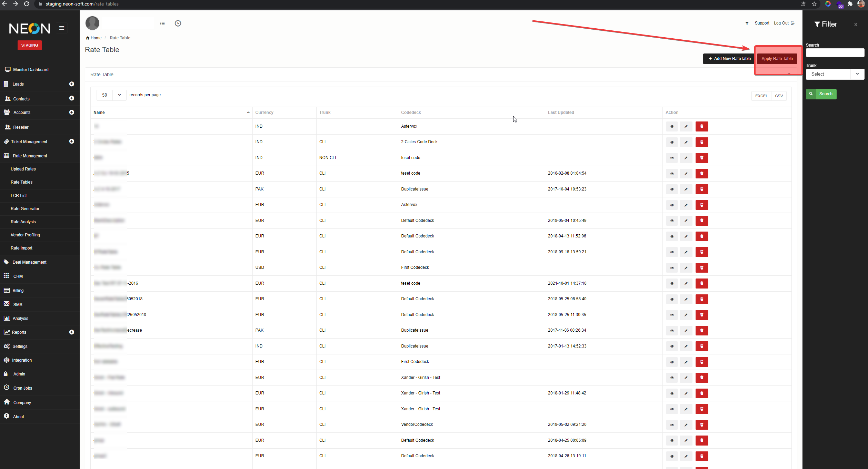Click the green Search button
The width and height of the screenshot is (868, 469).
click(x=821, y=94)
